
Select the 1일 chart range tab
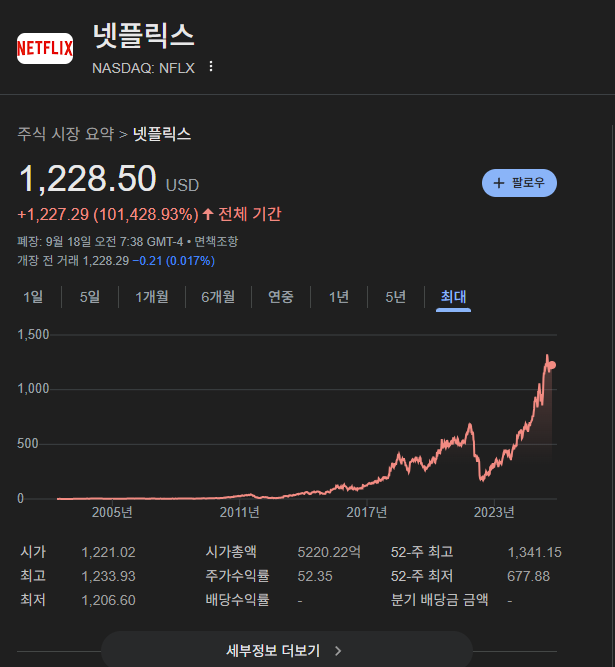tap(33, 296)
